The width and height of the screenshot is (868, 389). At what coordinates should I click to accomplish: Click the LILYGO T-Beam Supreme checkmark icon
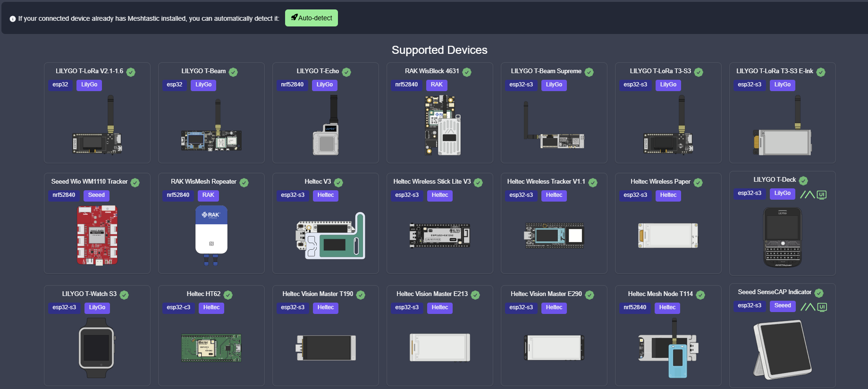[x=589, y=72]
